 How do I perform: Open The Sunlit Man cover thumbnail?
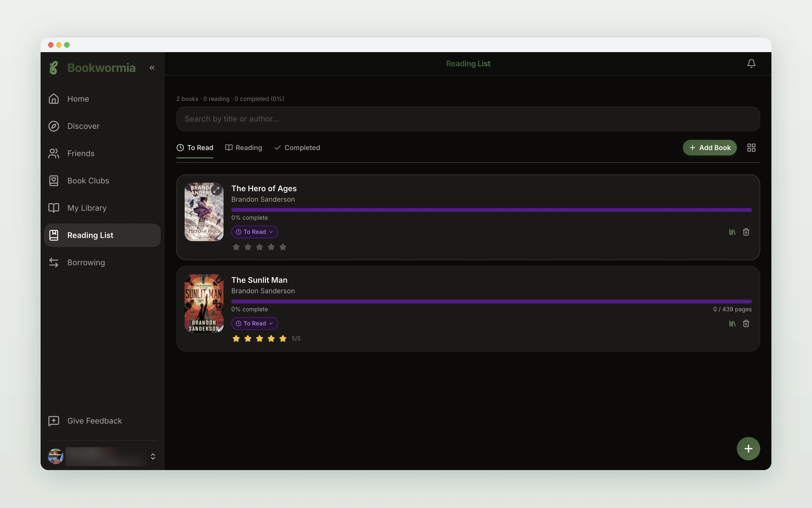tap(204, 303)
